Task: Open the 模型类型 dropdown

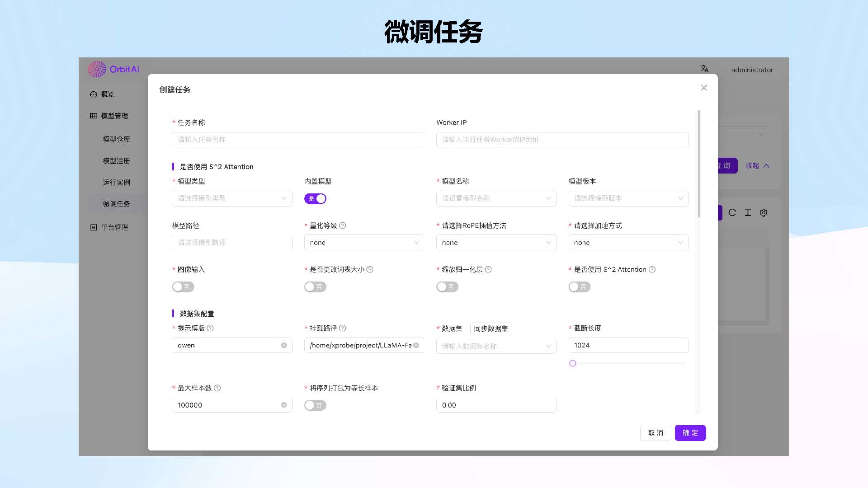Action: [x=232, y=199]
